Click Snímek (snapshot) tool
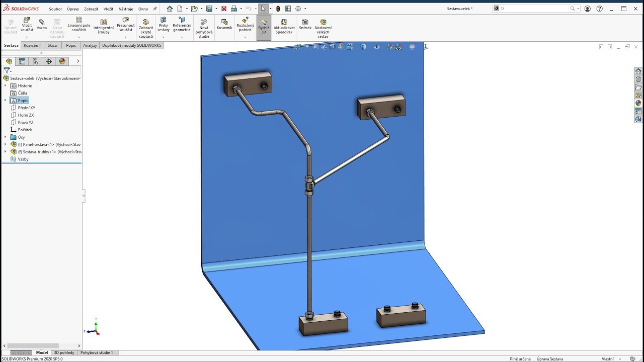 click(305, 24)
